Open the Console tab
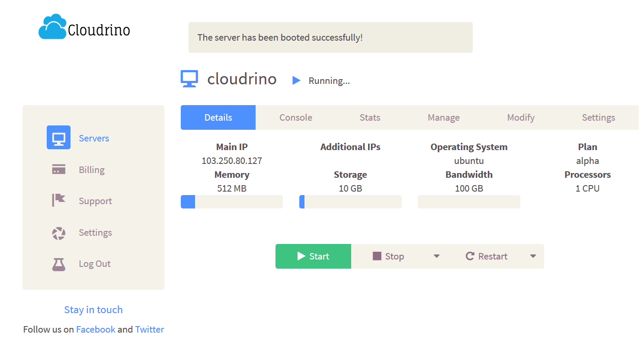This screenshot has width=644, height=343. tap(296, 118)
